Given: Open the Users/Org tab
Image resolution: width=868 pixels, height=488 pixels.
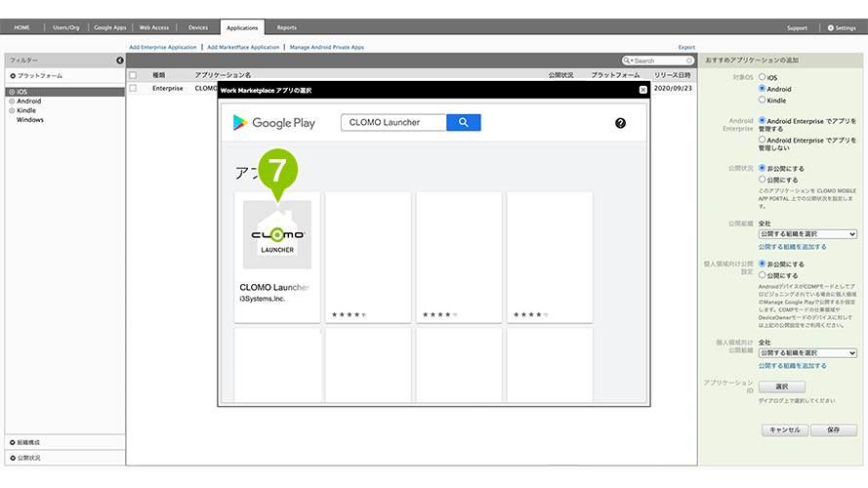Looking at the screenshot, I should (x=65, y=27).
